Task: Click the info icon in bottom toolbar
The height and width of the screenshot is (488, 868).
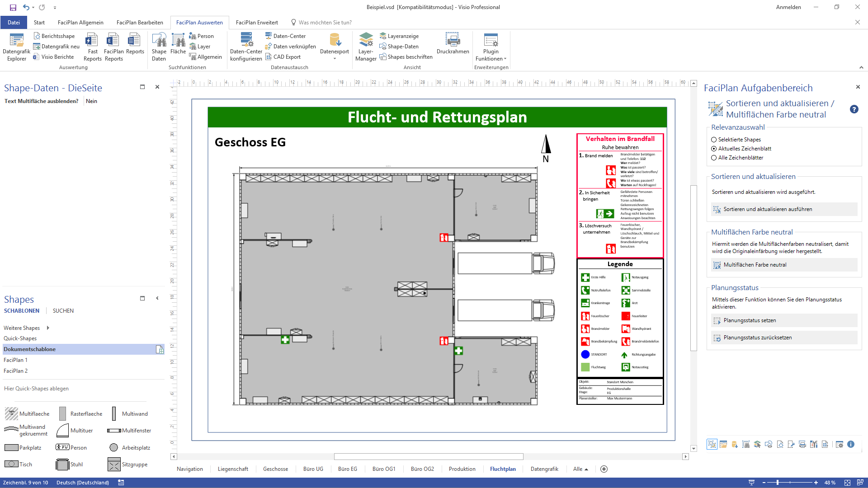Action: point(851,445)
